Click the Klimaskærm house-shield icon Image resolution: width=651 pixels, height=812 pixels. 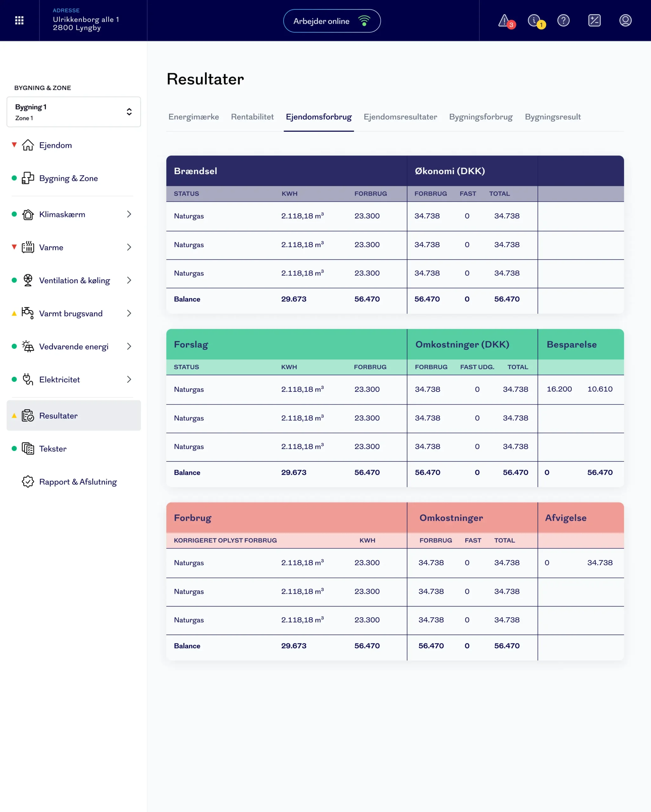(28, 214)
